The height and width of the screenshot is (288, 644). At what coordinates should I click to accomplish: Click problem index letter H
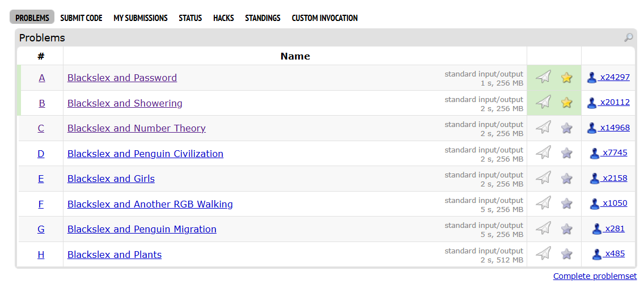(41, 255)
